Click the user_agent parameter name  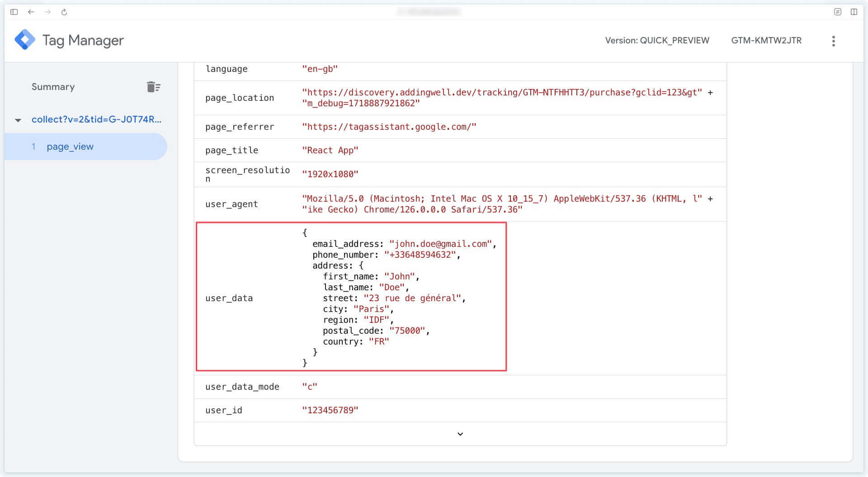tap(231, 204)
